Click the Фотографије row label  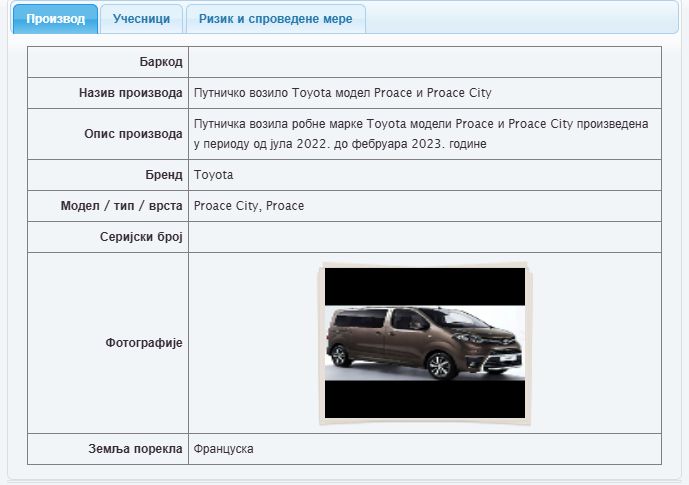143,343
